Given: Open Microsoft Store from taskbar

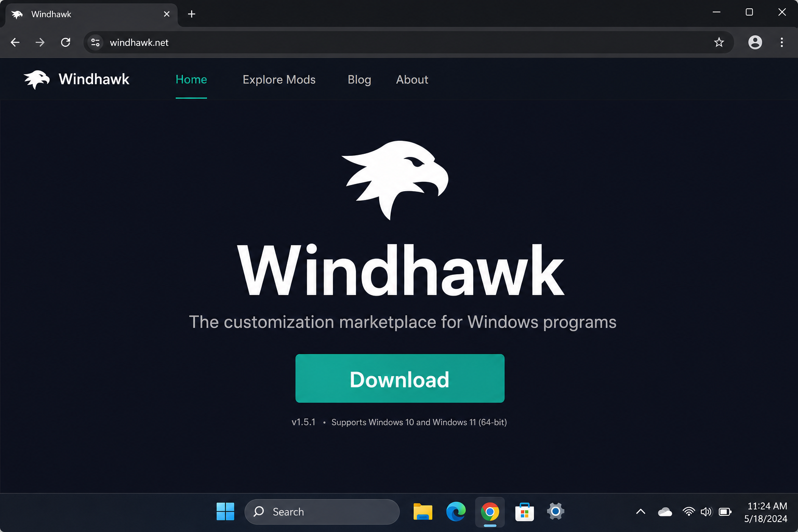Looking at the screenshot, I should point(524,512).
